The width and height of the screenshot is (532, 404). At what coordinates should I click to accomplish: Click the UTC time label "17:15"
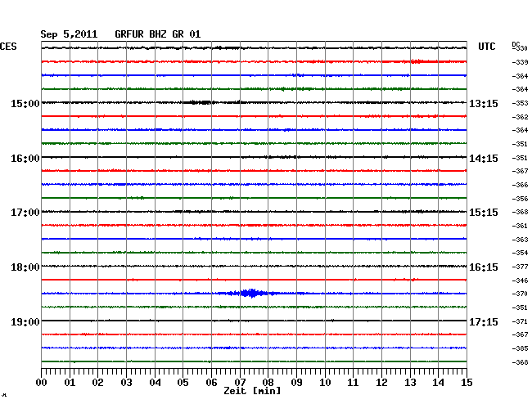(x=484, y=321)
